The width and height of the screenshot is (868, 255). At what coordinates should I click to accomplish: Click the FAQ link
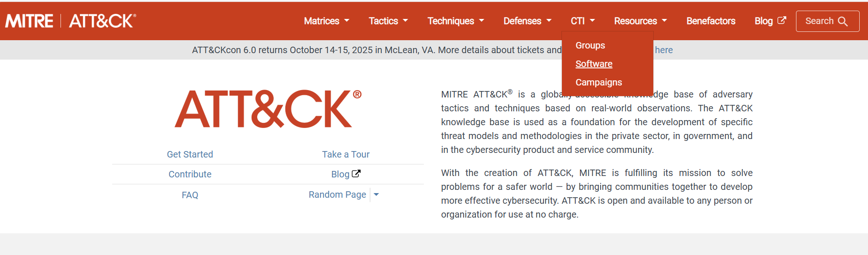190,195
